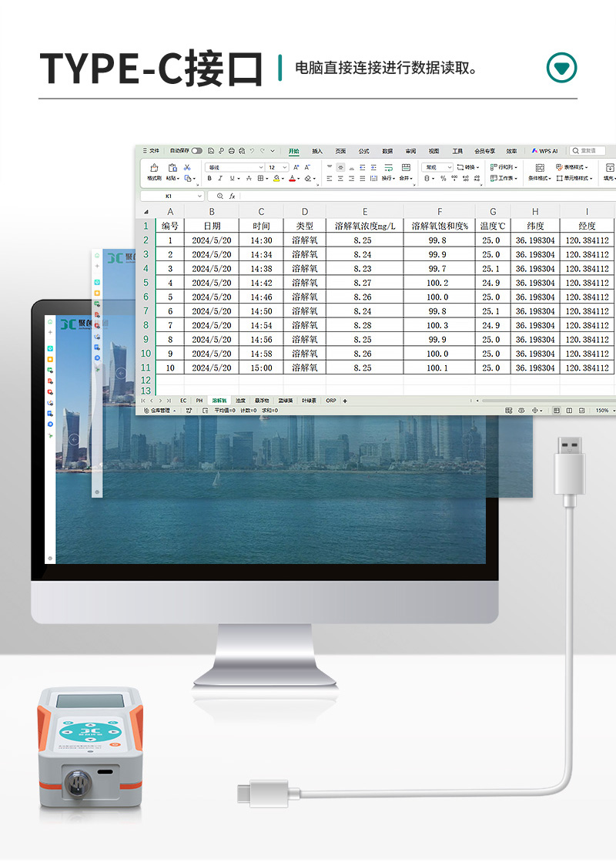Click the italic I icon
The height and width of the screenshot is (866, 616).
220,178
